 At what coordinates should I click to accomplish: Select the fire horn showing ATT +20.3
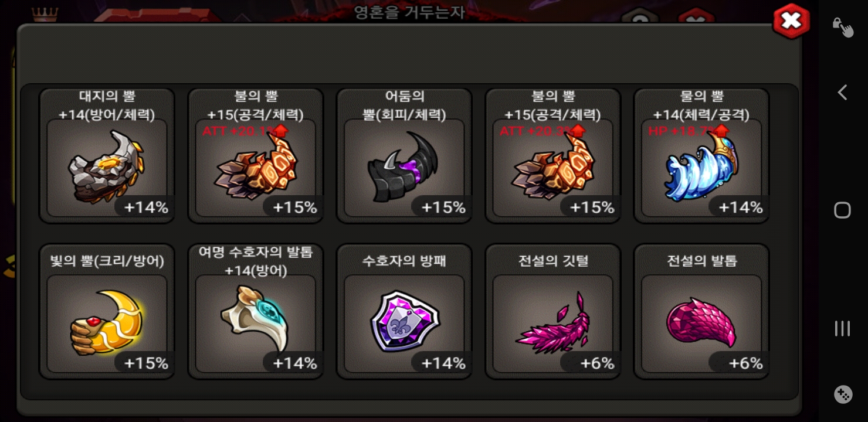(x=553, y=156)
